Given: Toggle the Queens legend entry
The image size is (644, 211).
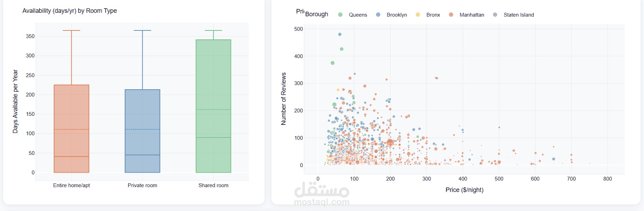Looking at the screenshot, I should (358, 15).
